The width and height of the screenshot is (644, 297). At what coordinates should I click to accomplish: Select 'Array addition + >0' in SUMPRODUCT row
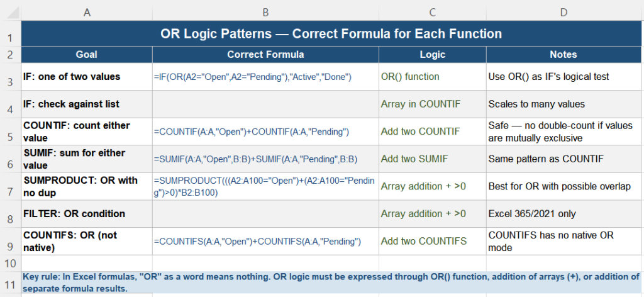(x=433, y=186)
